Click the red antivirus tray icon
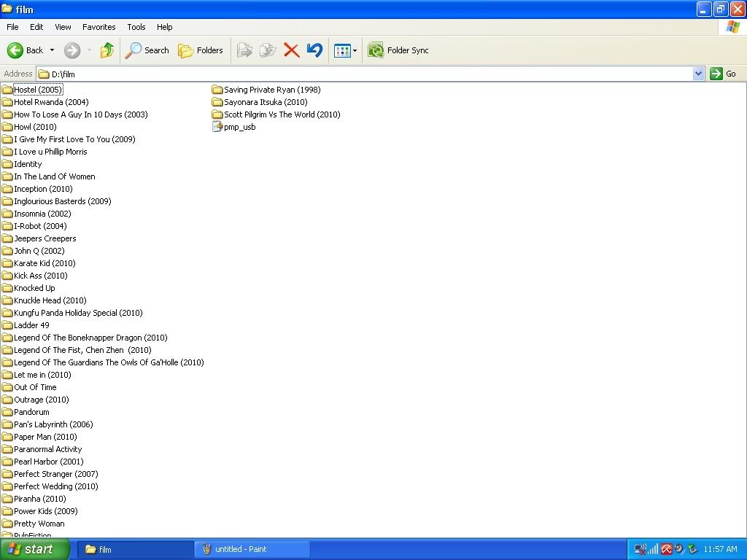747x560 pixels. 666,550
